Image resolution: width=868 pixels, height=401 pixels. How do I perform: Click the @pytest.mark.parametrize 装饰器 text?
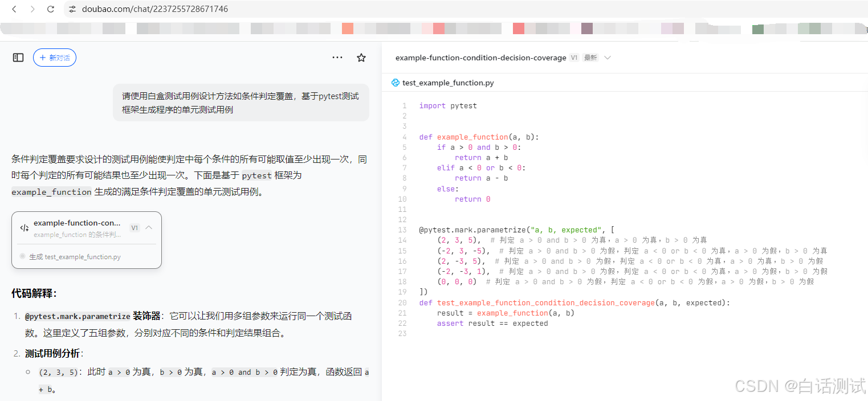(92, 316)
